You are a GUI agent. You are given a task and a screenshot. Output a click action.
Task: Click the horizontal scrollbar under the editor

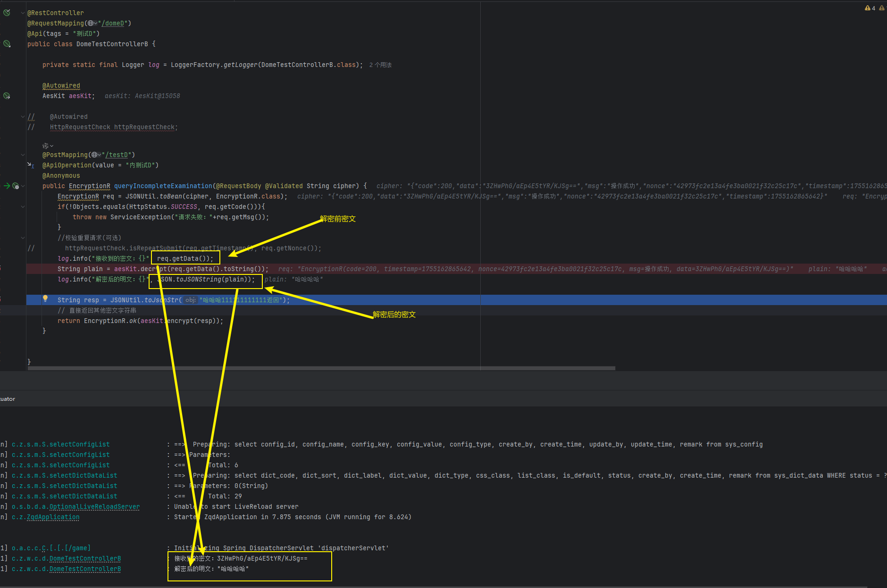(321, 368)
